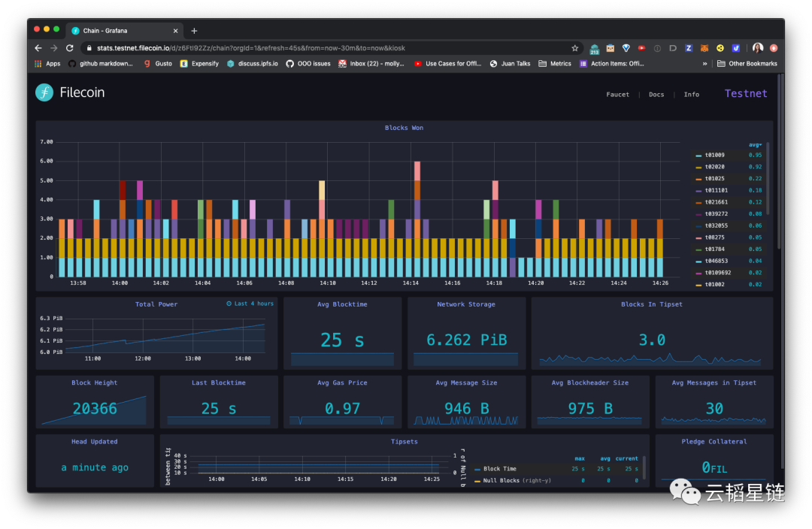
Task: Open the Action Items bookmark
Action: pyautogui.click(x=611, y=64)
